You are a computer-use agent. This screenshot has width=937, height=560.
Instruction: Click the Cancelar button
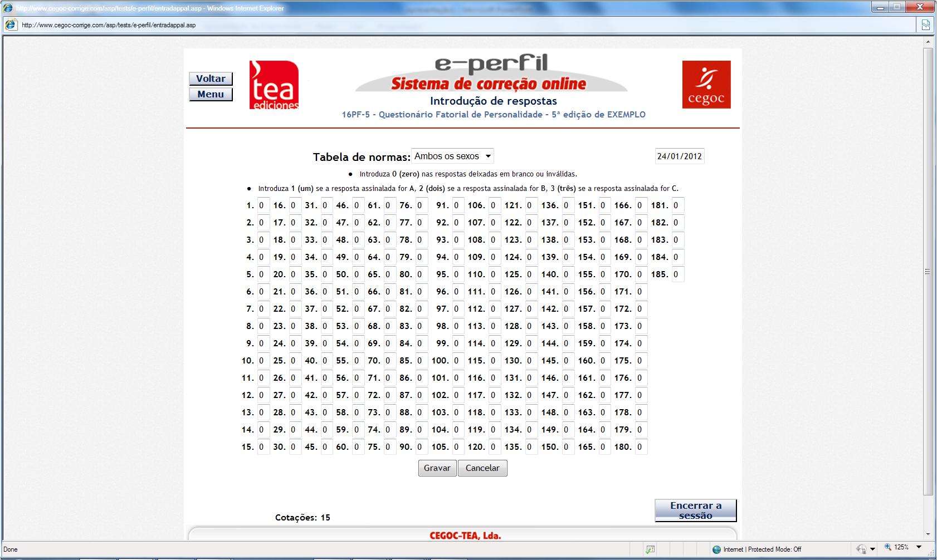[x=482, y=468]
